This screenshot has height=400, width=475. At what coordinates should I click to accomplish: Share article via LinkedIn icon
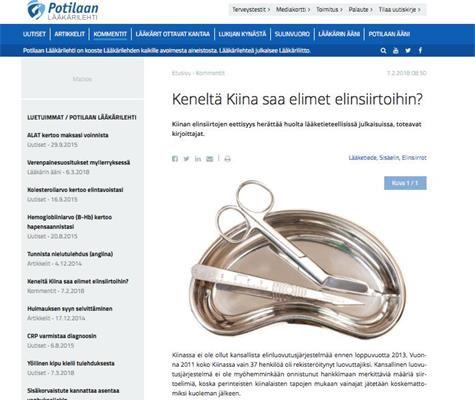click(x=198, y=159)
